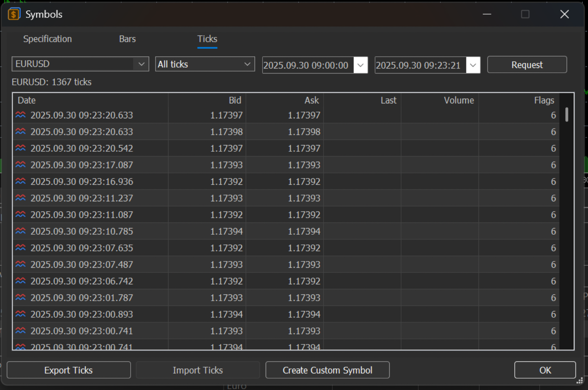588x390 pixels.
Task: Click the tick icon of the 09:23:06.742 row
Action: click(x=20, y=281)
